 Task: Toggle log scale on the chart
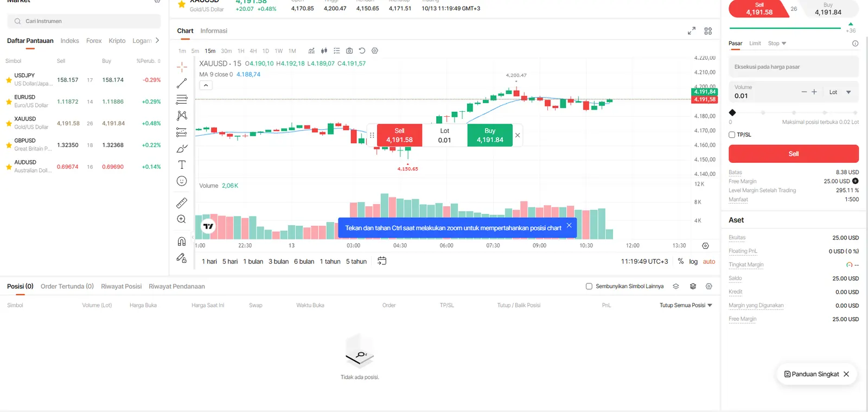coord(693,262)
